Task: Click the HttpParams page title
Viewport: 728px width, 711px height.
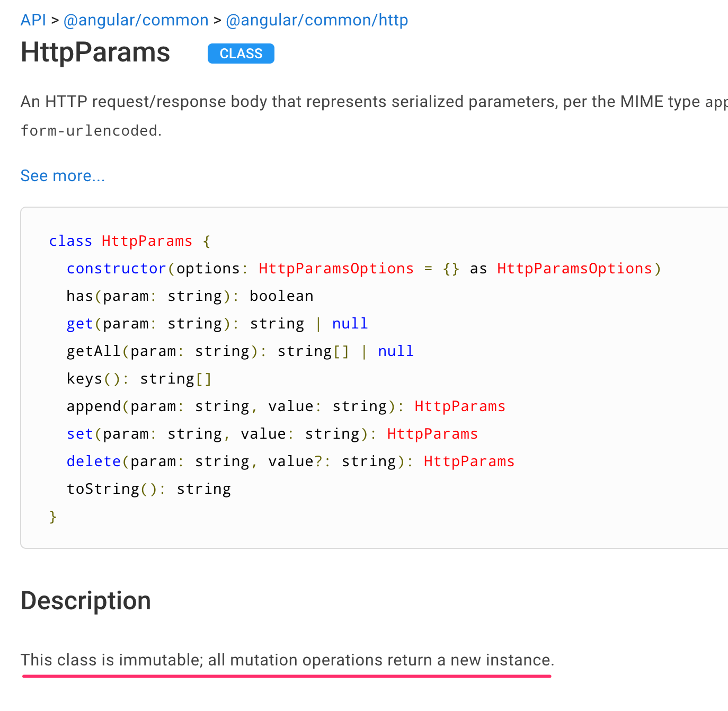Action: click(x=95, y=52)
